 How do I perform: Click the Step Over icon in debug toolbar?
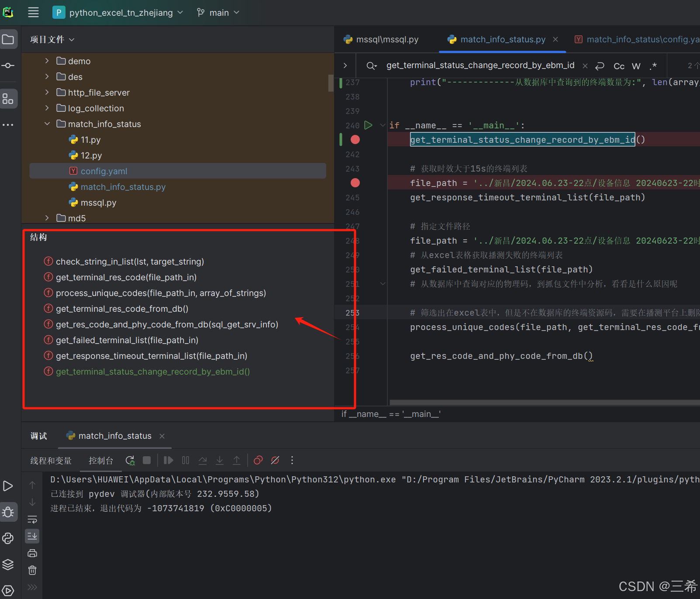point(203,460)
